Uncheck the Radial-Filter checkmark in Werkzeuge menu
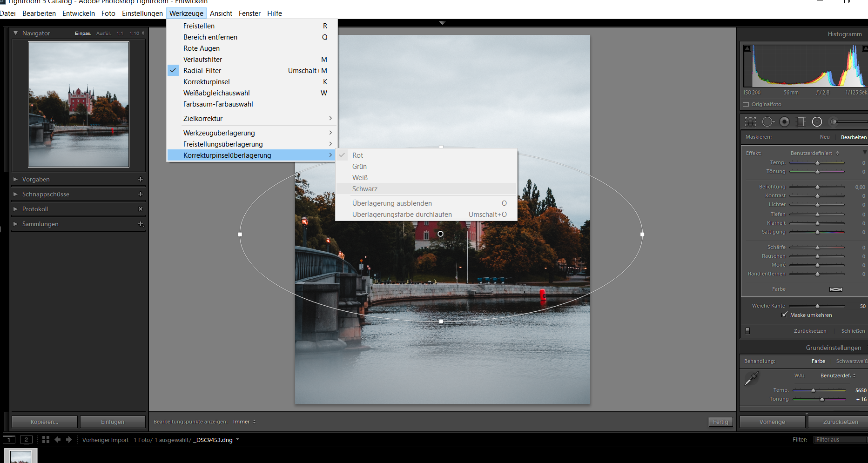 173,70
